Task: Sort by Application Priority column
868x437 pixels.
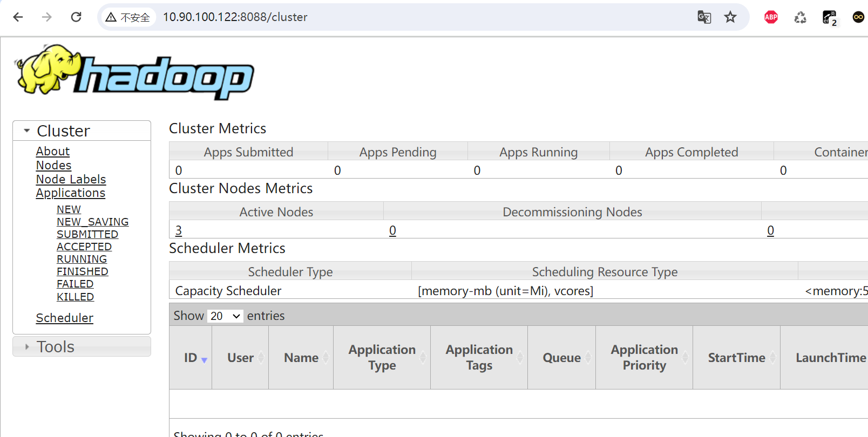Action: (645, 358)
